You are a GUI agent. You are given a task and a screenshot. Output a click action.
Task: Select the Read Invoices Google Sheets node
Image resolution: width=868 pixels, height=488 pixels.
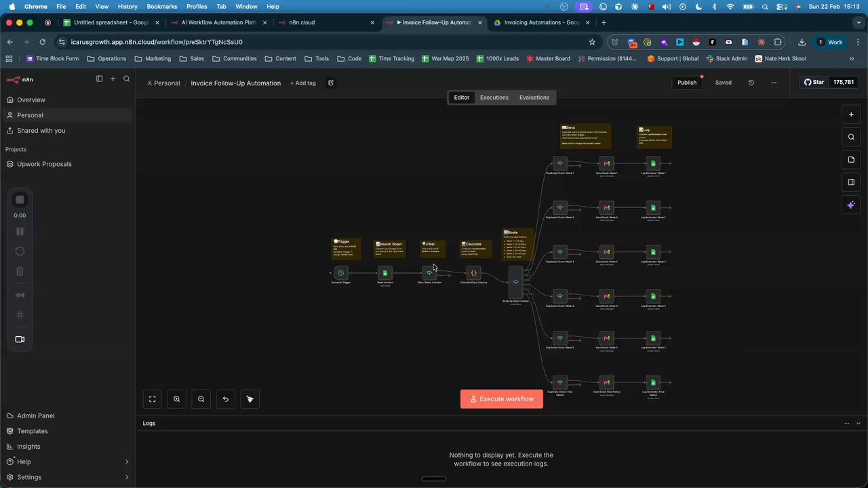pyautogui.click(x=384, y=273)
